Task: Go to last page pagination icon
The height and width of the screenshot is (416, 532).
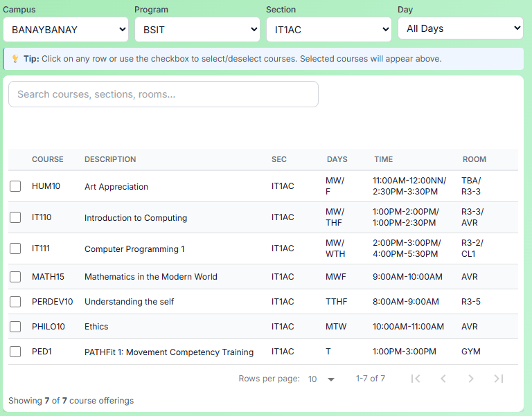Action: click(499, 379)
